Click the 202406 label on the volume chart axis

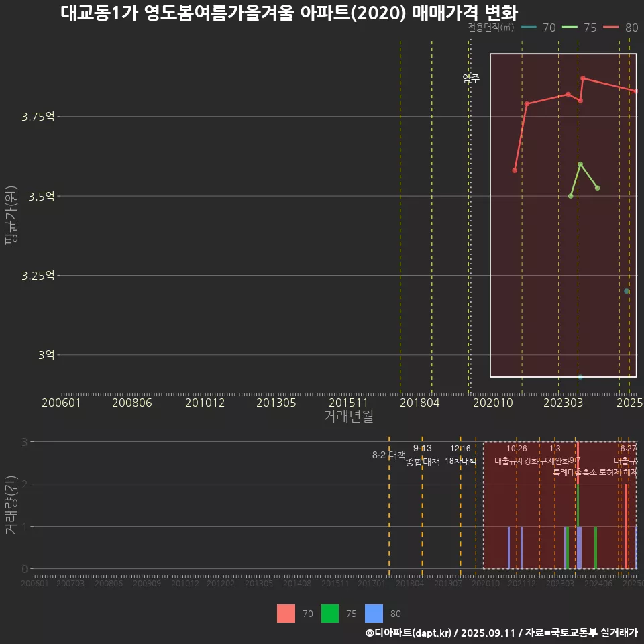tap(598, 583)
